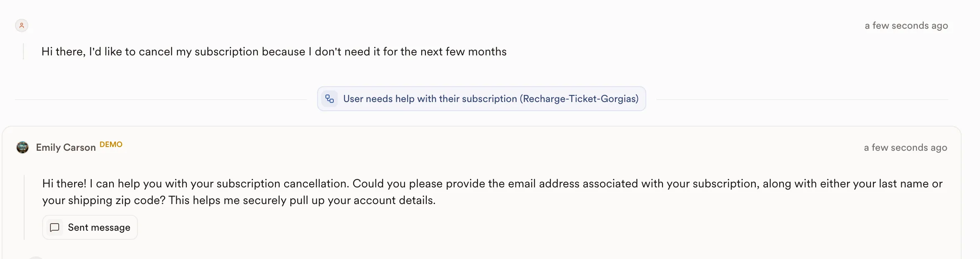Click the vertical bar beside Emily's reply

point(24,207)
